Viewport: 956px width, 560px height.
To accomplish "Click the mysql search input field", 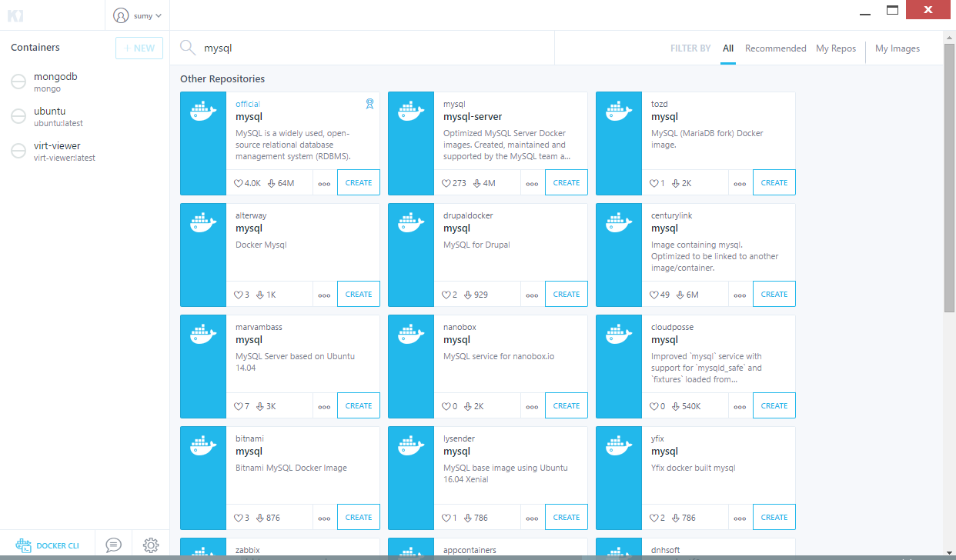I will pos(369,48).
